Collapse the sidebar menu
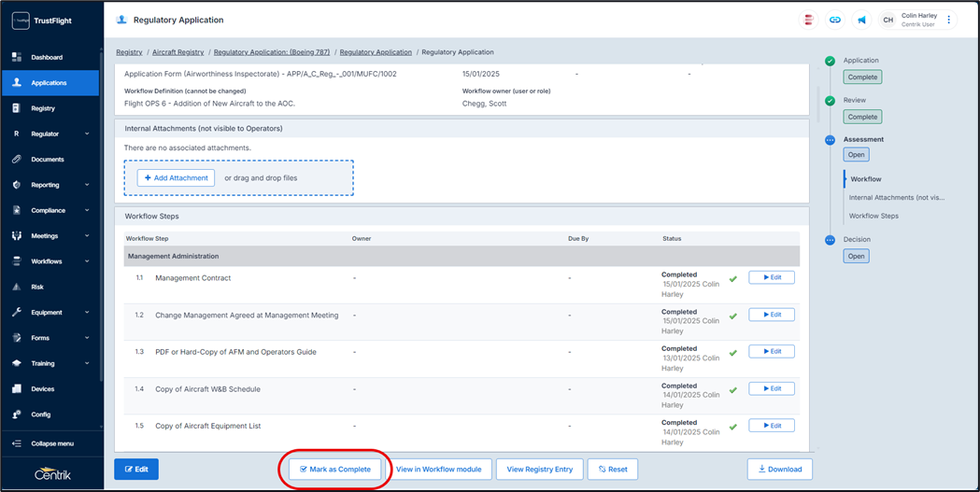This screenshot has height=492, width=980. 51,443
